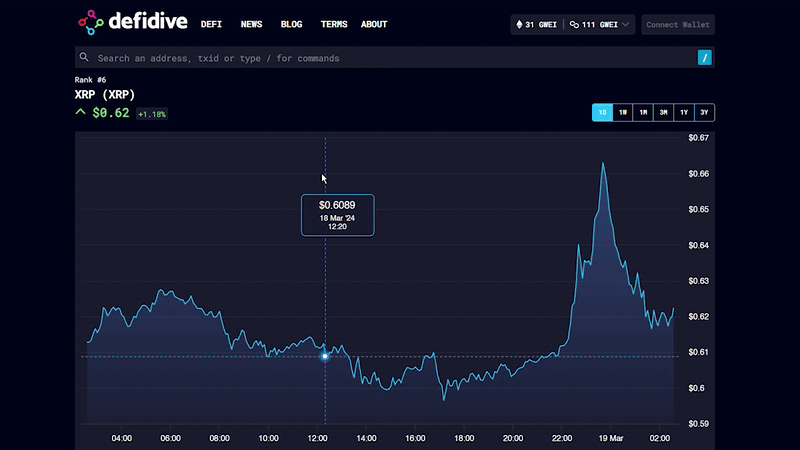
Task: Open the DEFI menu
Action: pos(211,24)
